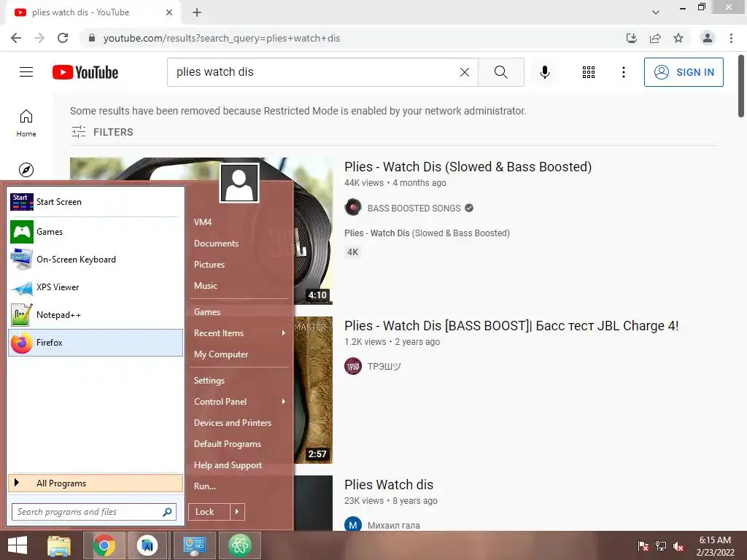Open the Watch Dis [BASS BOOST] JBL Charge 4 video
The image size is (747, 560).
tap(511, 326)
